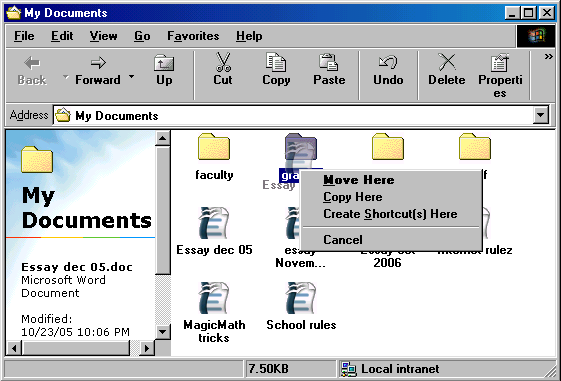Open the File menu
The image size is (561, 381).
point(24,36)
